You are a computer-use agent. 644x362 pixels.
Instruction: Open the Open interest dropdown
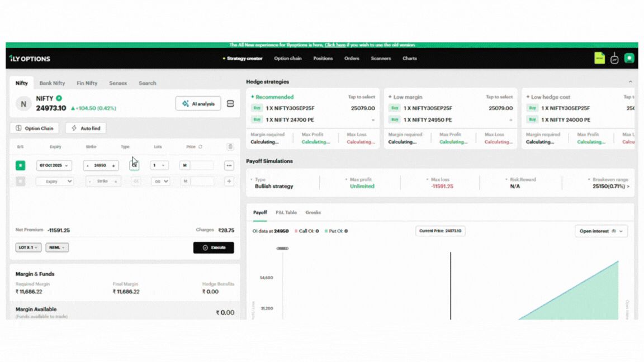coord(601,231)
